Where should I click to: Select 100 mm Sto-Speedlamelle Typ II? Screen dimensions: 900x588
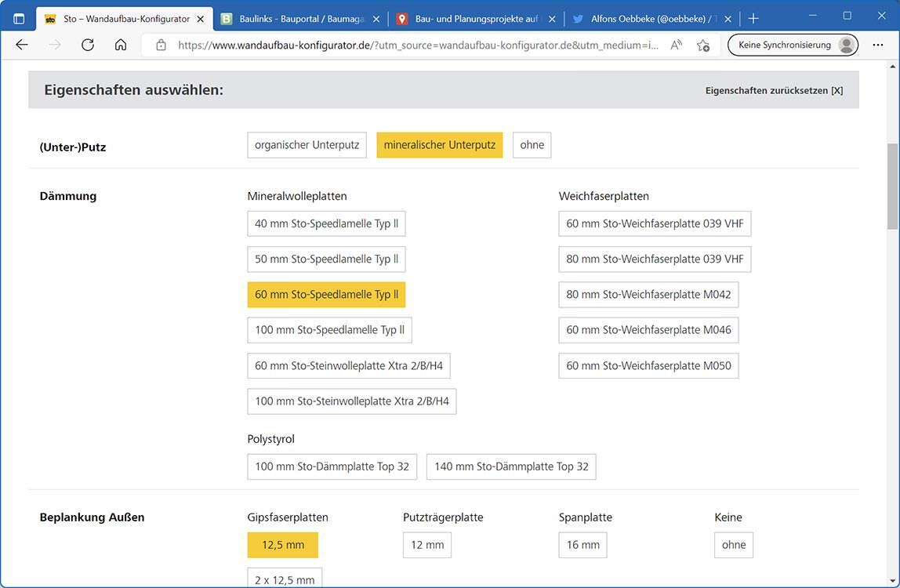pos(329,330)
